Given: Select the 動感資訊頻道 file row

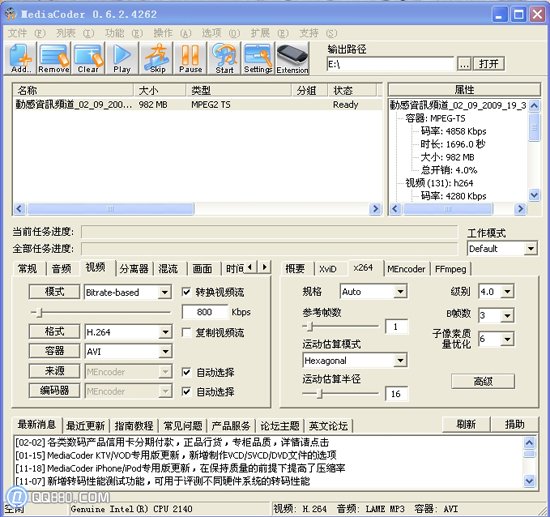Looking at the screenshot, I should (197, 105).
